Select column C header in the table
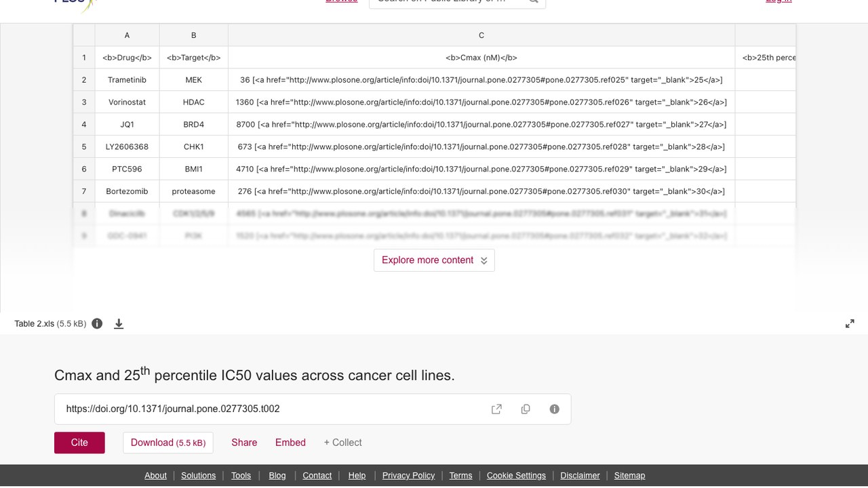The image size is (868, 488). point(481,35)
